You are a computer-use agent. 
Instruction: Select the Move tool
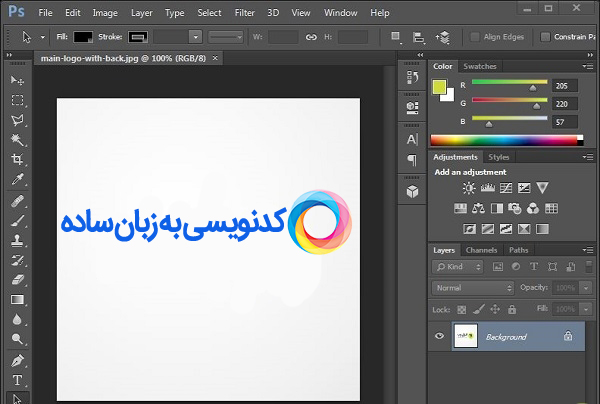tap(17, 80)
